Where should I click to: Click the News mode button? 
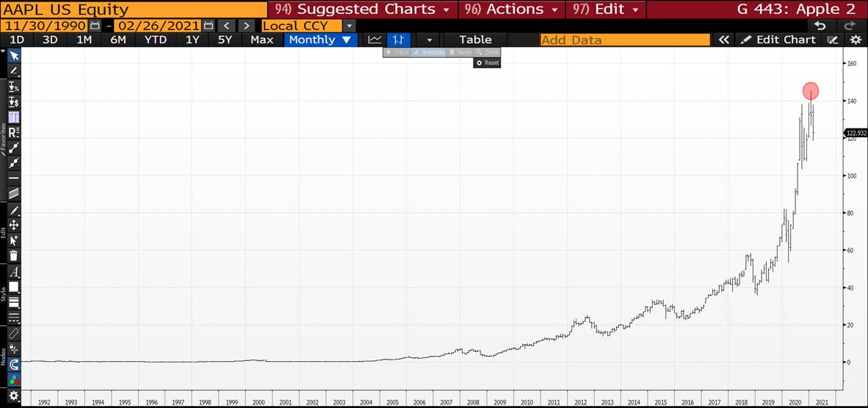click(460, 52)
